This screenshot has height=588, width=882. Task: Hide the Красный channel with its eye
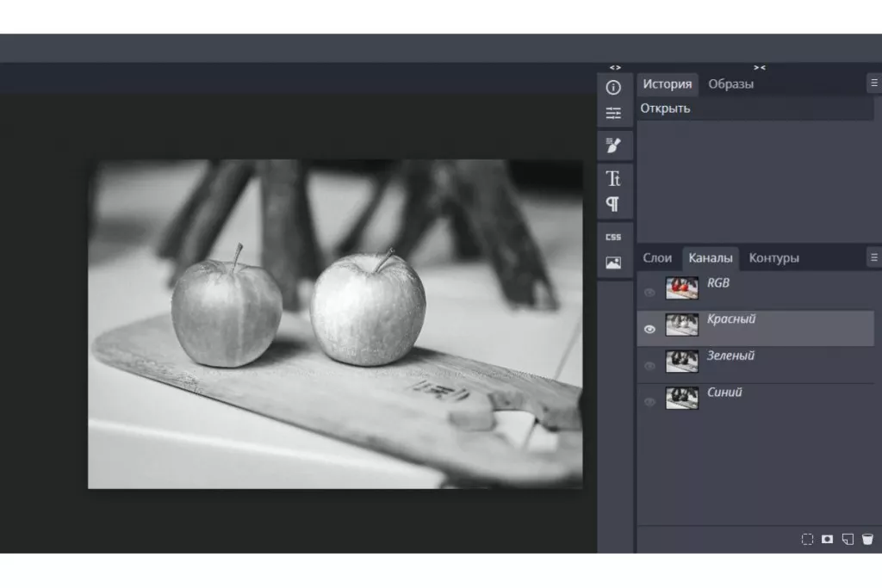[649, 329]
